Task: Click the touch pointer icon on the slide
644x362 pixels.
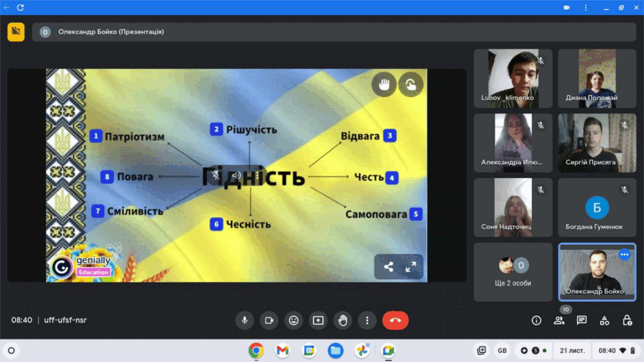Action: (410, 85)
